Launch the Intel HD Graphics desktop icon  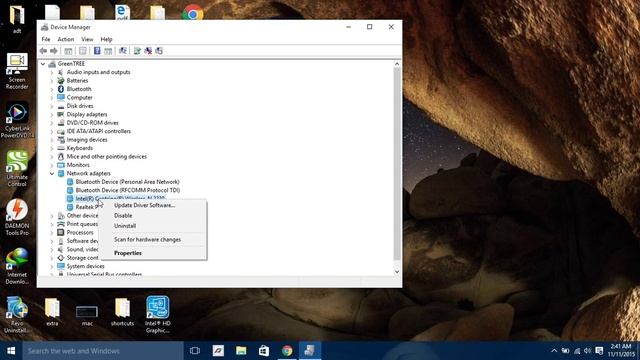tap(158, 315)
